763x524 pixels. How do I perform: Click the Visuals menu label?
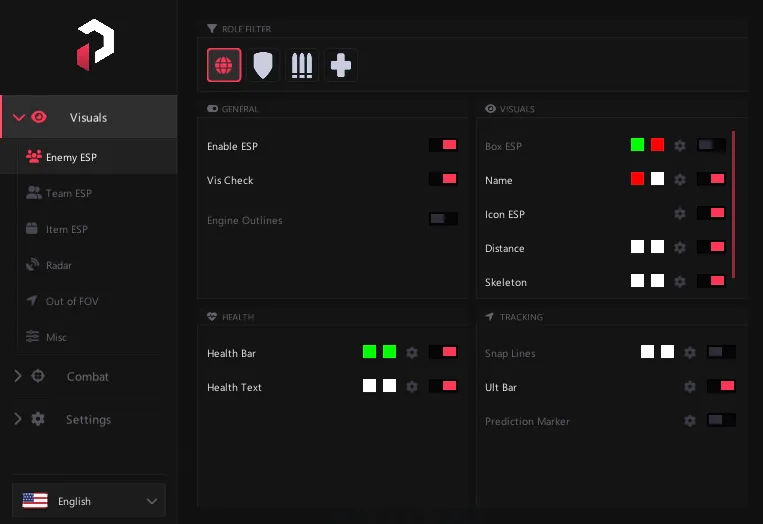tap(88, 117)
